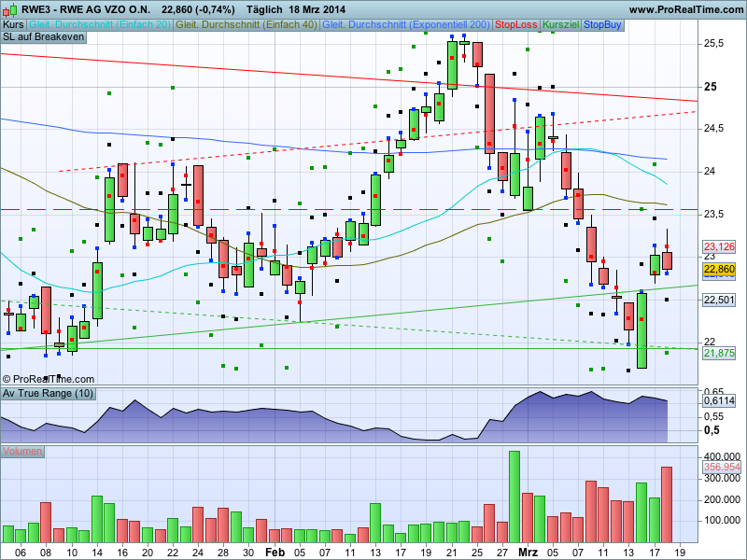Click the 21,875 green price tag
This screenshot has height=560, width=747.
pyautogui.click(x=719, y=354)
